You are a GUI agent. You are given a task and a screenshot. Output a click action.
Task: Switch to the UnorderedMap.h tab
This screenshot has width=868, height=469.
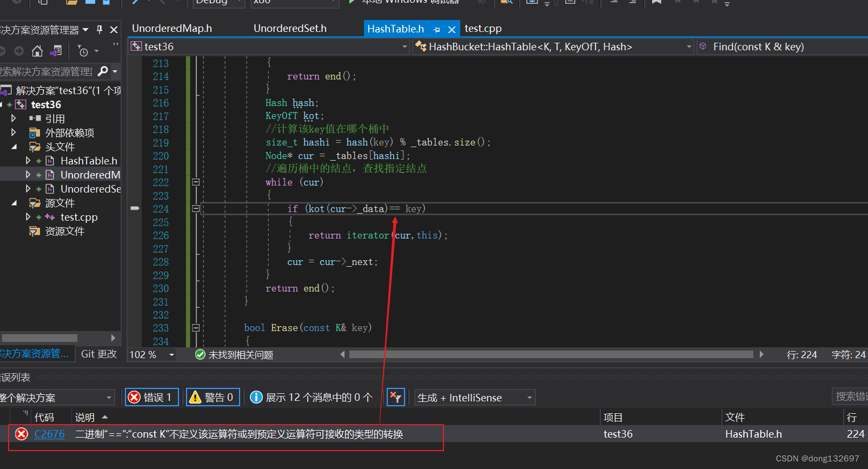click(x=172, y=29)
